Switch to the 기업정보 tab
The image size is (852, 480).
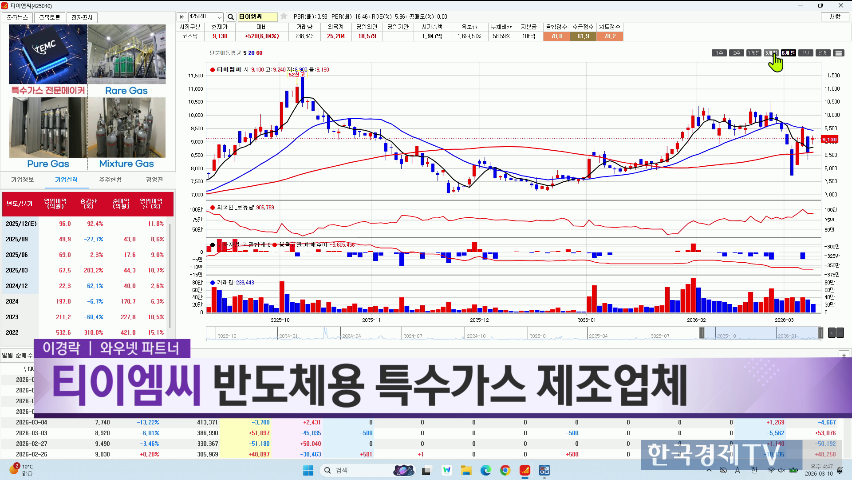pos(23,179)
